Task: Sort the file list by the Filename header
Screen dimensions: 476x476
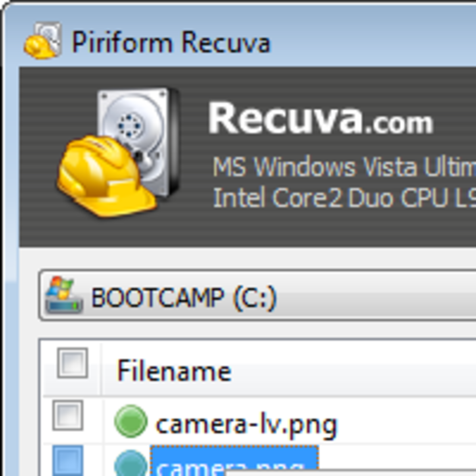Action: tap(175, 370)
